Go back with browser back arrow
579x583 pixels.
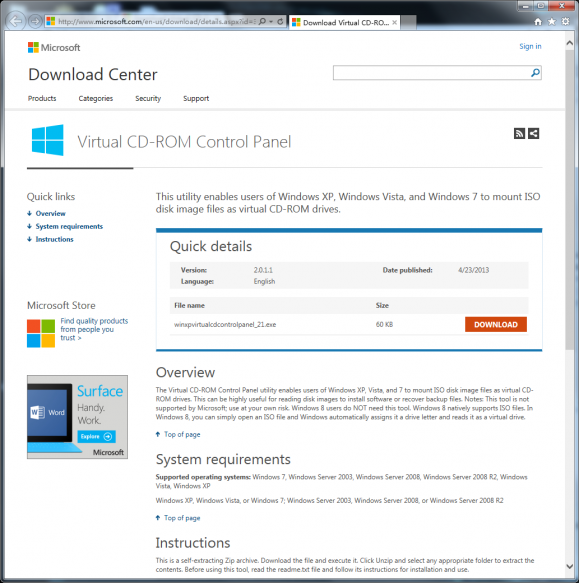16,21
